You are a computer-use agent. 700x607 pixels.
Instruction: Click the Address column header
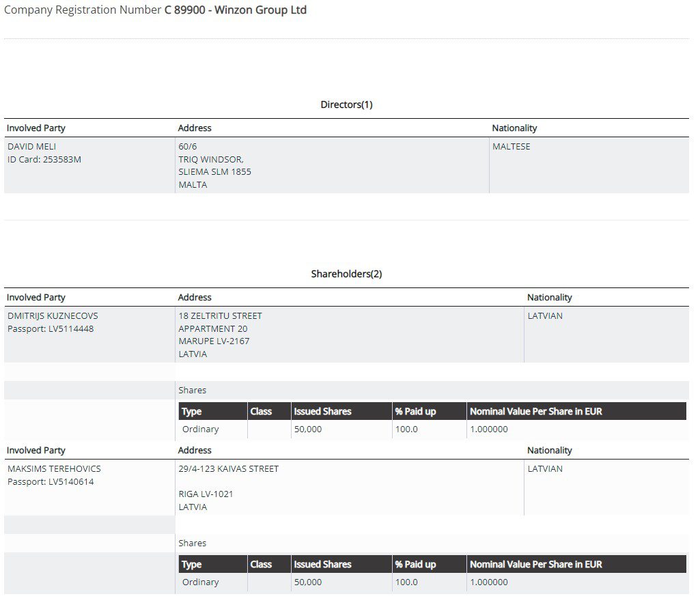point(195,128)
